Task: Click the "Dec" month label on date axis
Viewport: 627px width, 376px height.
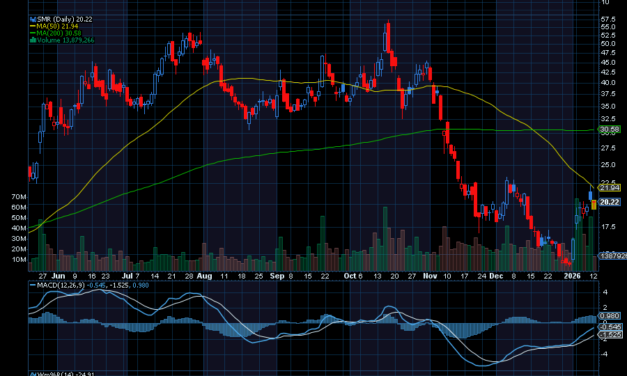Action: (x=496, y=276)
